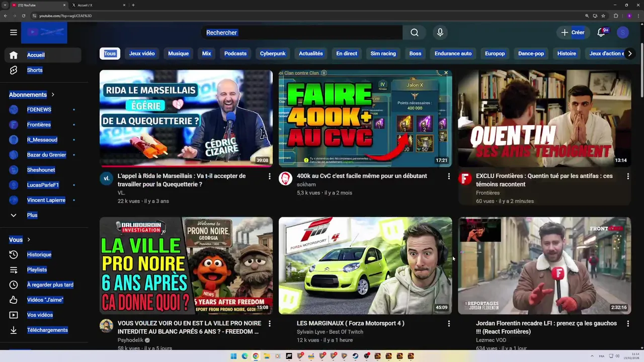Screen dimensions: 644x362
Task: Open À regarder plus tard
Action: pyautogui.click(x=43, y=285)
